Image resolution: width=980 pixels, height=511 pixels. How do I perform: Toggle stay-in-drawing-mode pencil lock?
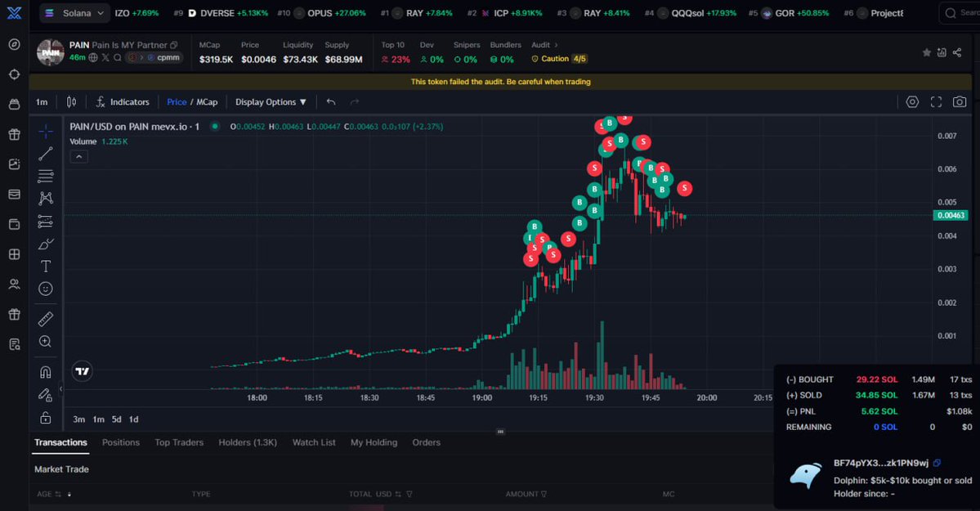click(46, 395)
